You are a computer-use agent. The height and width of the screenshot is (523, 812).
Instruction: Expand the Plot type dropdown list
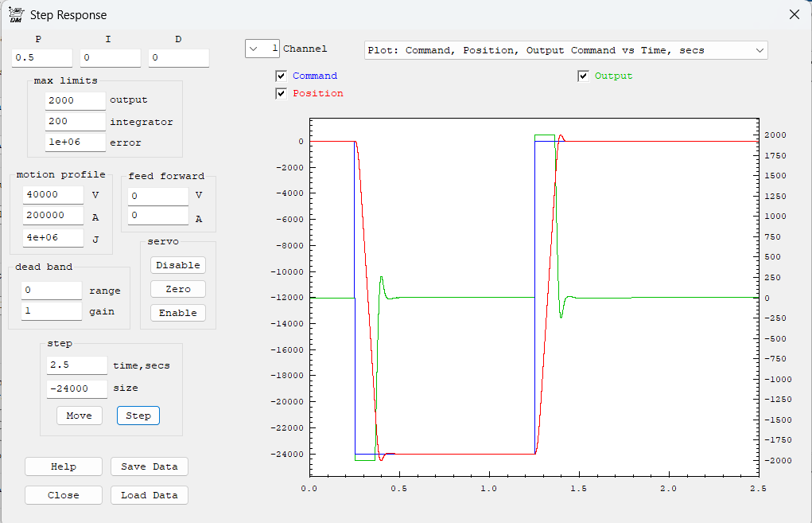[x=760, y=50]
